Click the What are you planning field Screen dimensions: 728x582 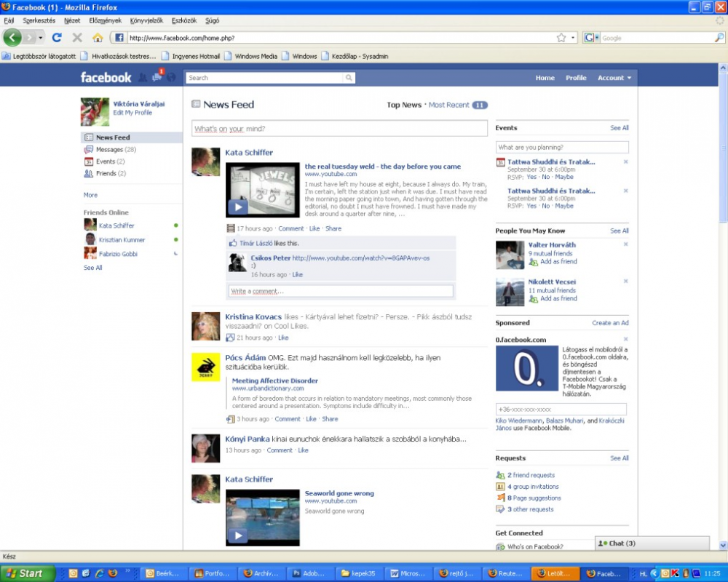coord(562,147)
